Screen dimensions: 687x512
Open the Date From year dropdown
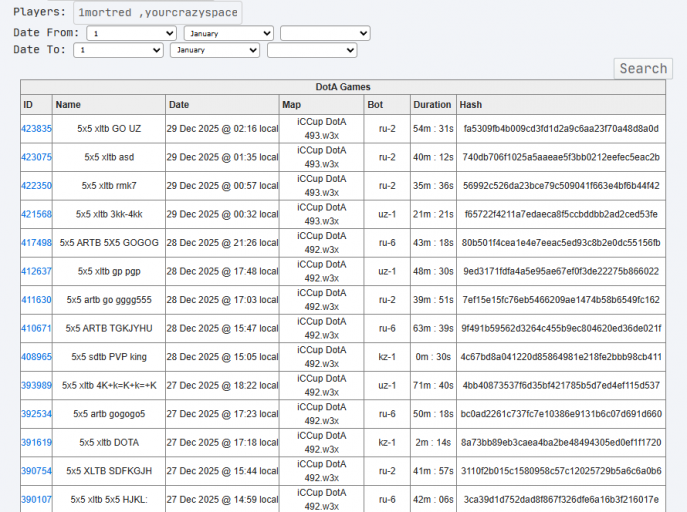coord(326,33)
